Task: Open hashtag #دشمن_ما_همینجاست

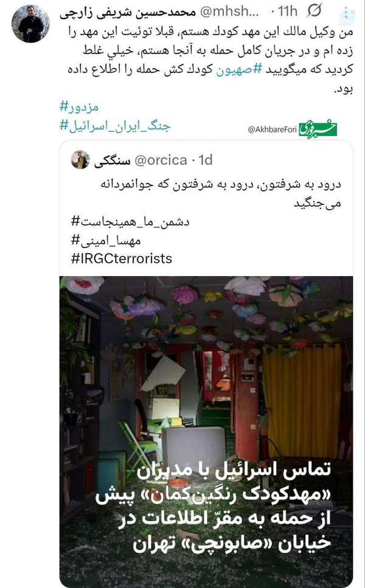Action: tap(130, 221)
